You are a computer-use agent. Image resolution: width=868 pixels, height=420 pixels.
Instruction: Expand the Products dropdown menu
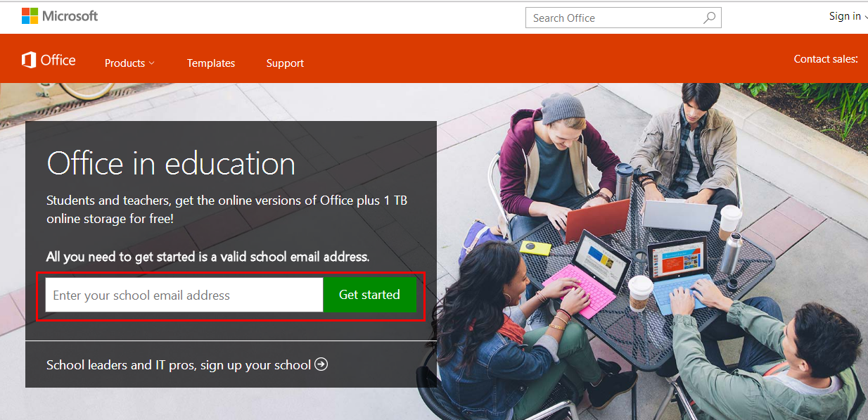pyautogui.click(x=129, y=63)
